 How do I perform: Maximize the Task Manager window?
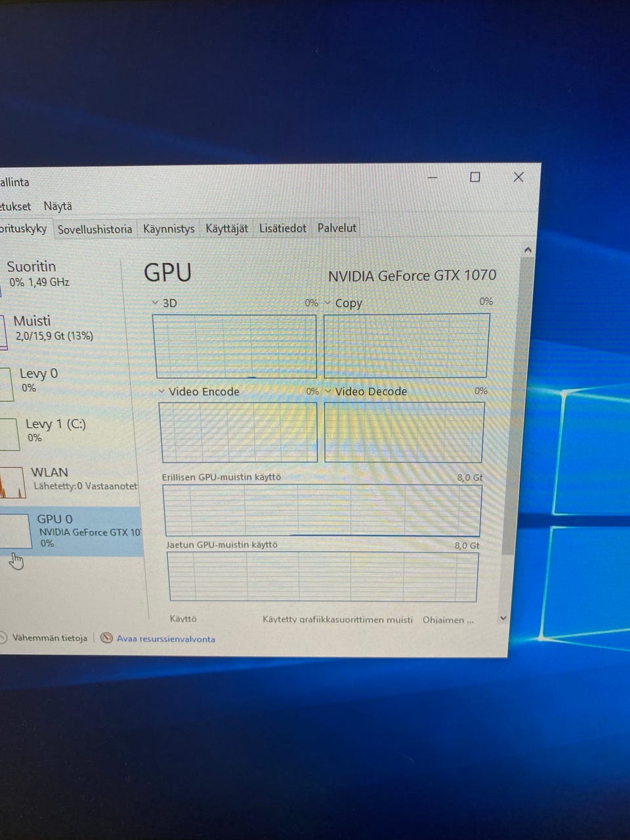point(475,177)
